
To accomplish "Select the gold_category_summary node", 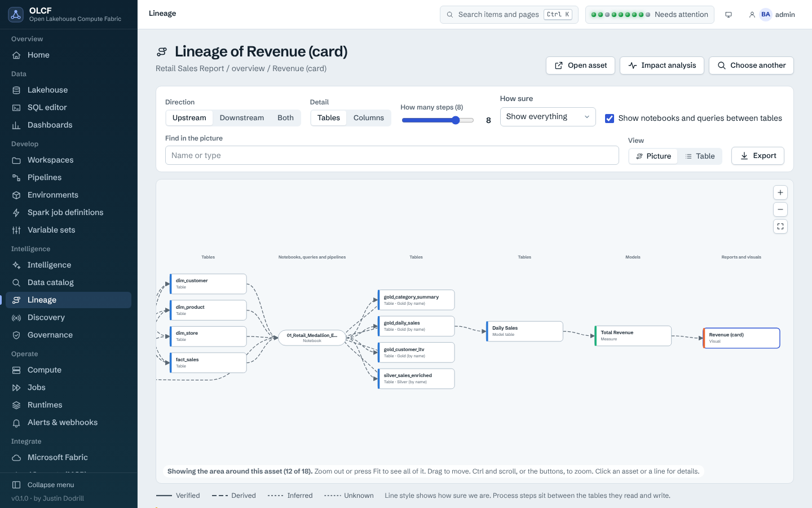I will 416,300.
